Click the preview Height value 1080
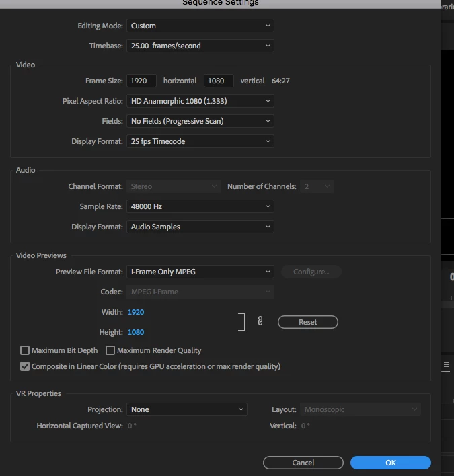Image resolution: width=454 pixels, height=476 pixels. click(x=136, y=332)
